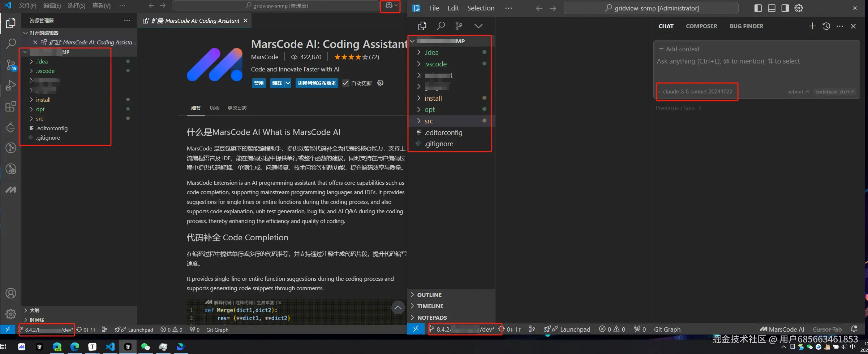Toggle bottom panel layout in Cursor title bar
Screen dimensions: 868x354
pos(772,8)
